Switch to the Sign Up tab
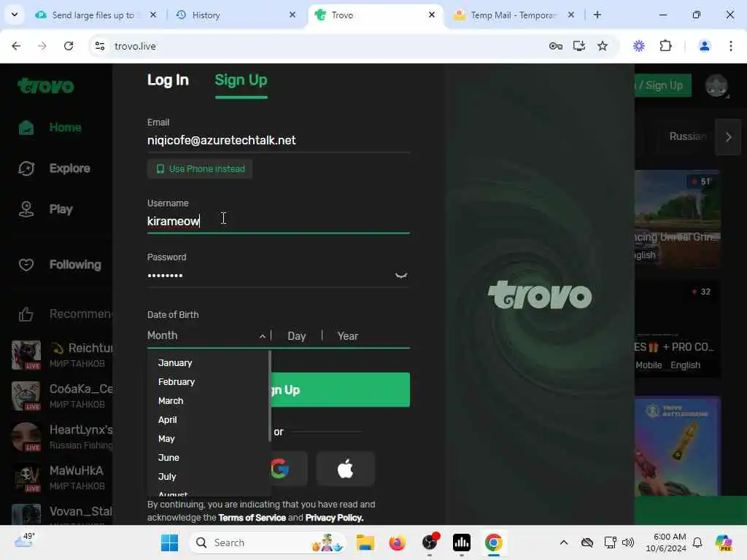 [x=241, y=80]
